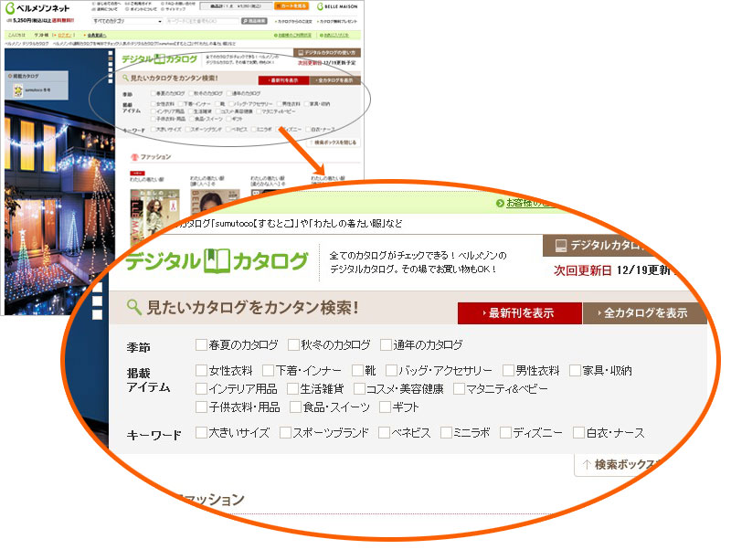Image resolution: width=731 pixels, height=560 pixels.
Task: Open the カタログからのご注文 link
Action: (293, 21)
